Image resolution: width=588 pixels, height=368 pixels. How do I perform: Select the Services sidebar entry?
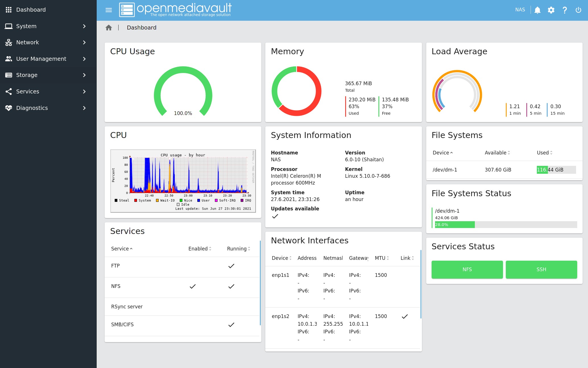[28, 91]
